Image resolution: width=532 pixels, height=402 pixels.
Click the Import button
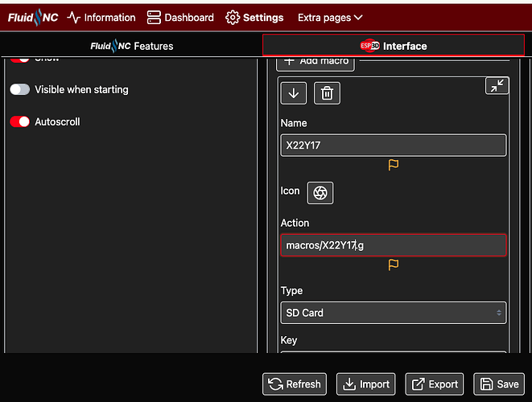(x=365, y=384)
